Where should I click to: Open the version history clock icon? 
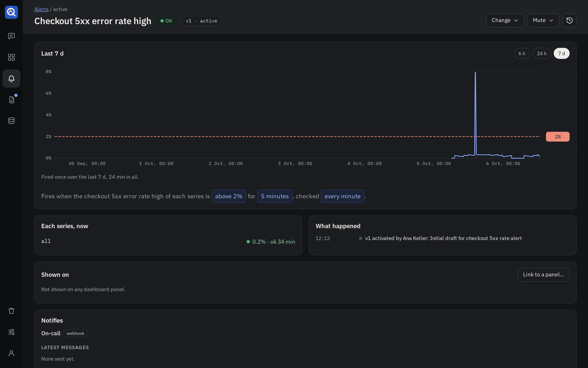(569, 20)
